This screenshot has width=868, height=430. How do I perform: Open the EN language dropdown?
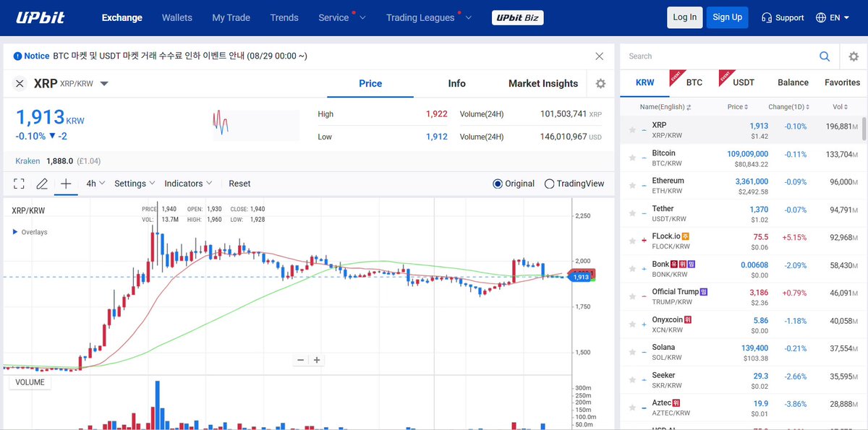(839, 17)
